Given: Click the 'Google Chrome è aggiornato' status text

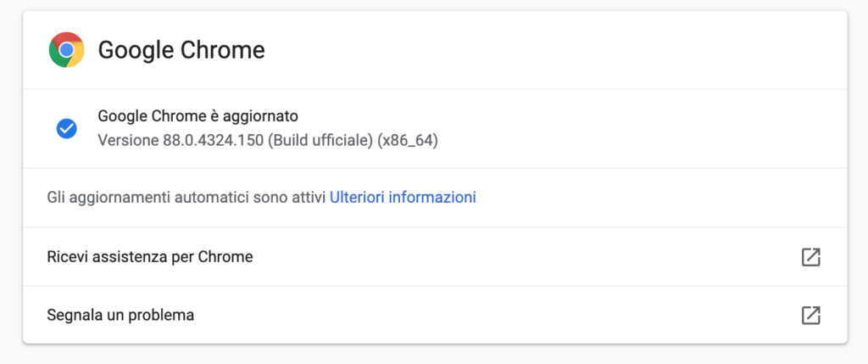Looking at the screenshot, I should tap(198, 115).
